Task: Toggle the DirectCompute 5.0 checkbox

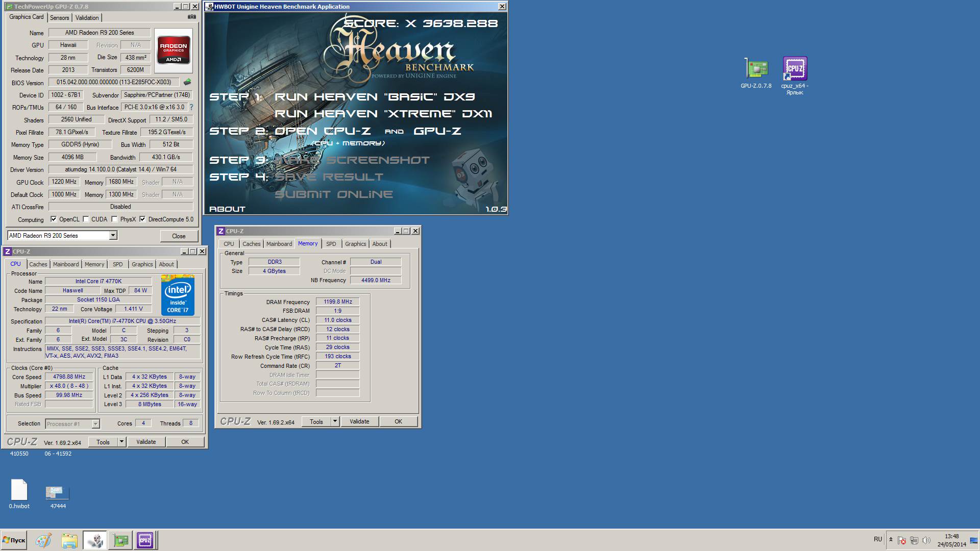Action: tap(142, 219)
